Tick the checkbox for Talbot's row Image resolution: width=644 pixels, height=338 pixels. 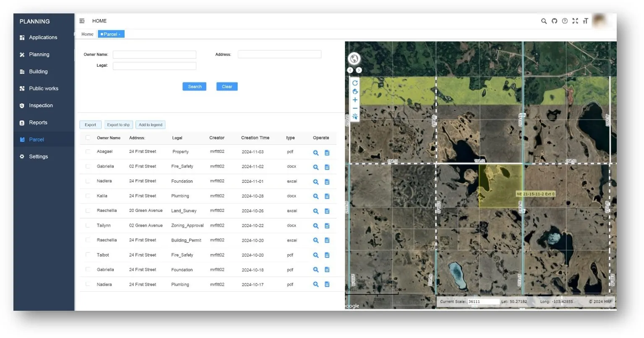pos(88,255)
